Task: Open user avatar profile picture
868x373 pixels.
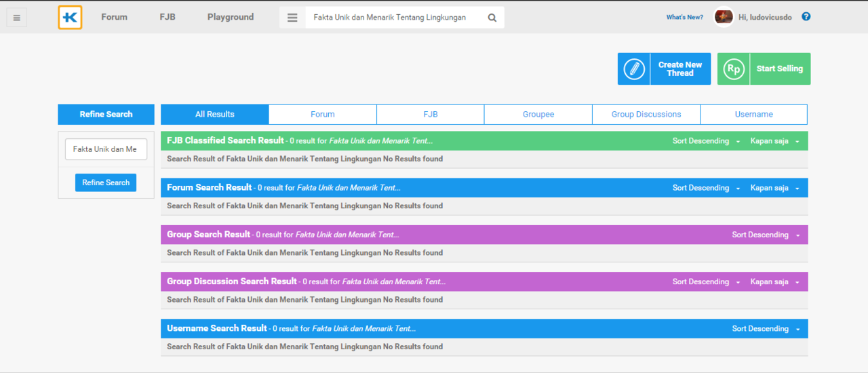Action: [724, 17]
